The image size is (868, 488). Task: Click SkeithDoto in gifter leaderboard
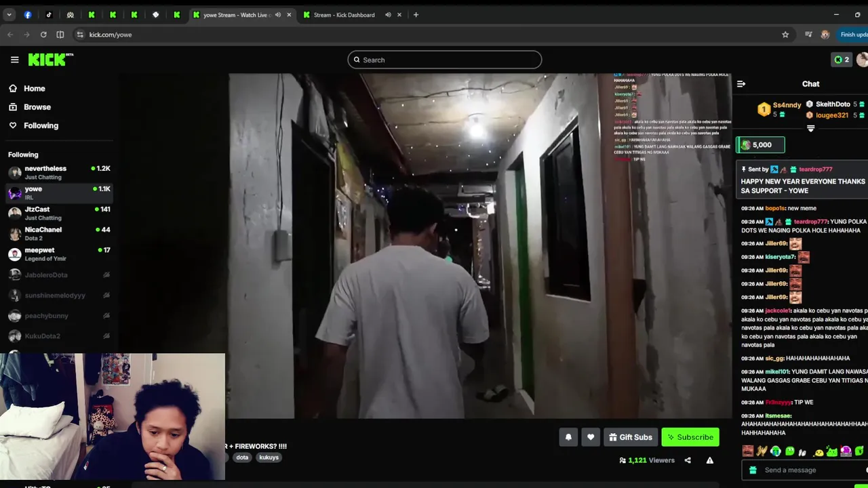(832, 104)
